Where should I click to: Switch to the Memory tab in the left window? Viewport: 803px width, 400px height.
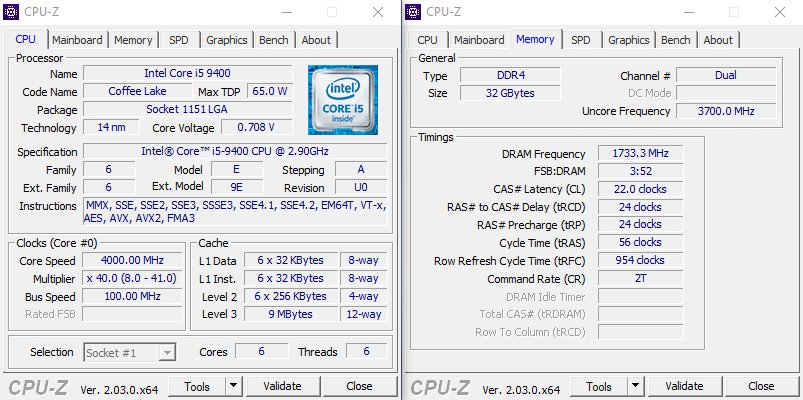click(x=133, y=40)
